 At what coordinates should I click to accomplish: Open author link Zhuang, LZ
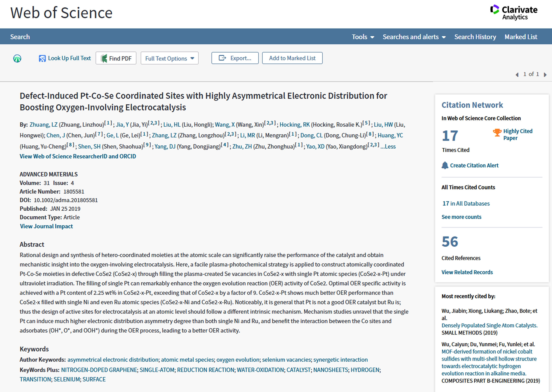click(44, 125)
